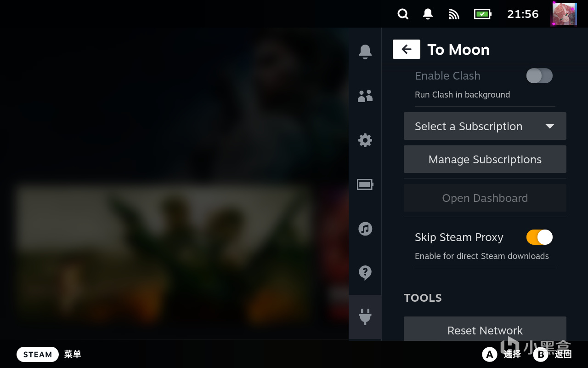Image resolution: width=588 pixels, height=368 pixels.
Task: Open the user avatar profile picture
Action: click(x=564, y=14)
